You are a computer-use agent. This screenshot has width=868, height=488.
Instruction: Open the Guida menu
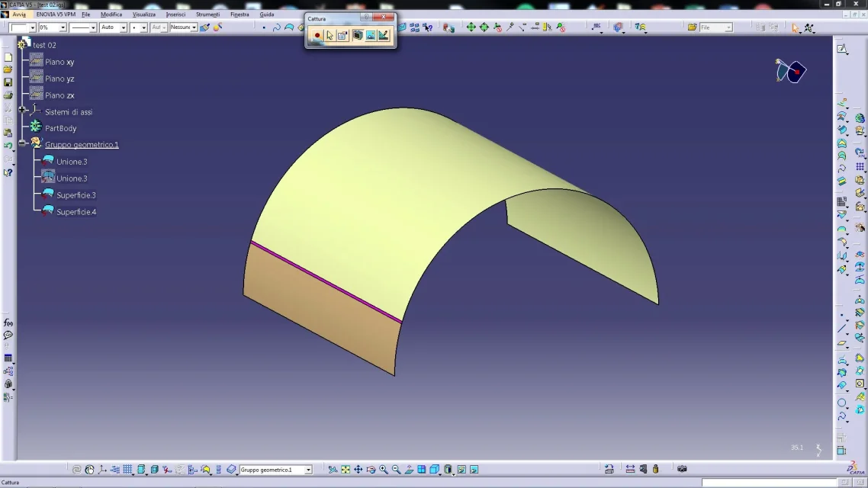267,14
